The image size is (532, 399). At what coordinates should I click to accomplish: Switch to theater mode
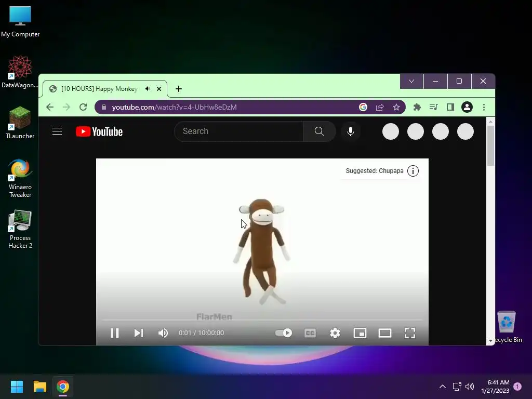point(385,333)
